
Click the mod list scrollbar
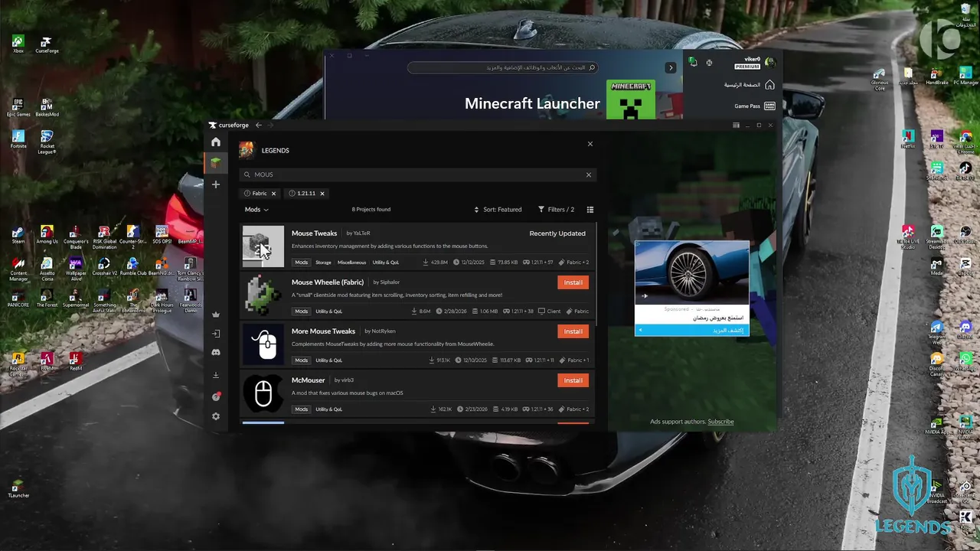click(595, 275)
